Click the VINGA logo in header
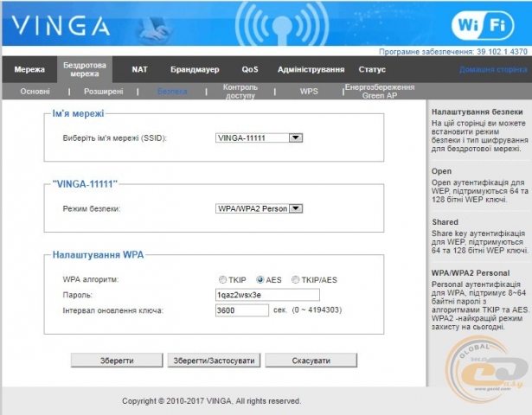The height and width of the screenshot is (415, 532). click(61, 26)
